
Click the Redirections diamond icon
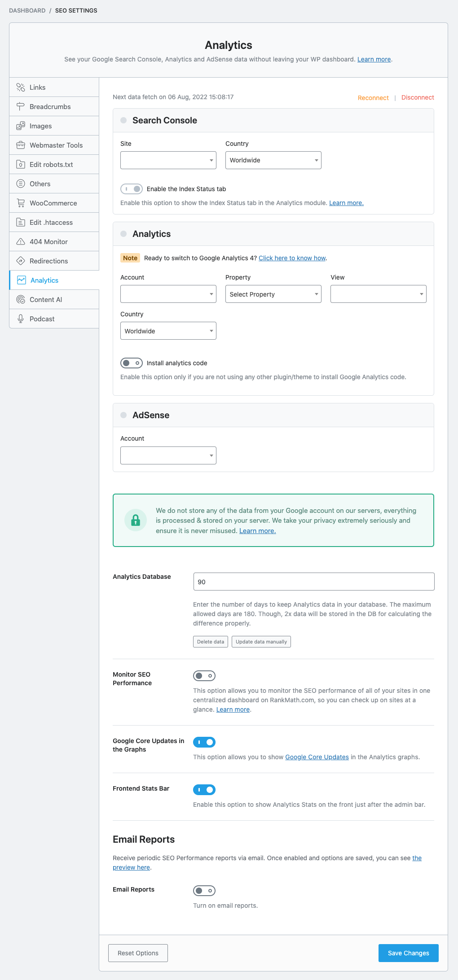coord(21,261)
